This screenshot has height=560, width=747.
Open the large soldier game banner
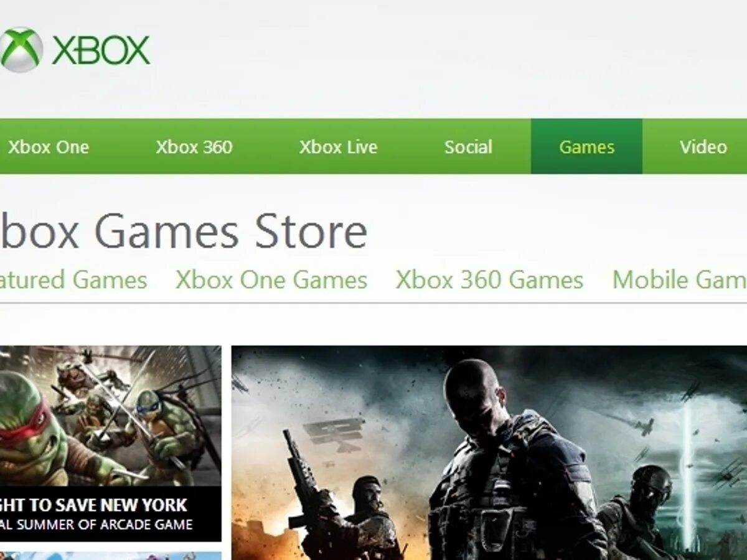(x=489, y=453)
